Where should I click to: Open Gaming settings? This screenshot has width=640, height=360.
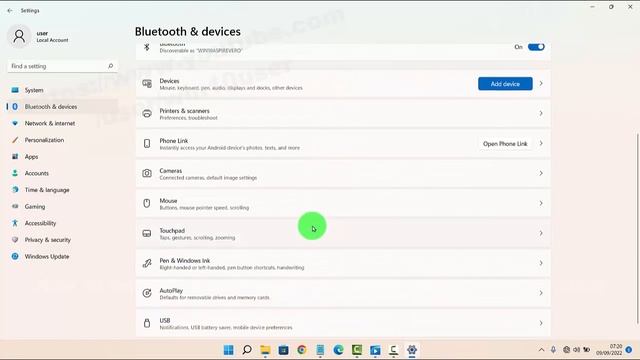[61, 207]
